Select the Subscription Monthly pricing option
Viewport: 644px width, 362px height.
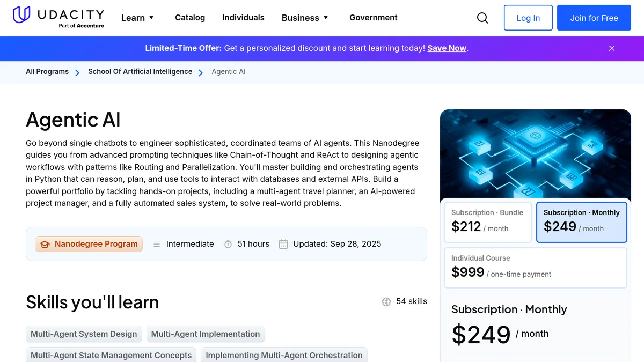pyautogui.click(x=581, y=221)
